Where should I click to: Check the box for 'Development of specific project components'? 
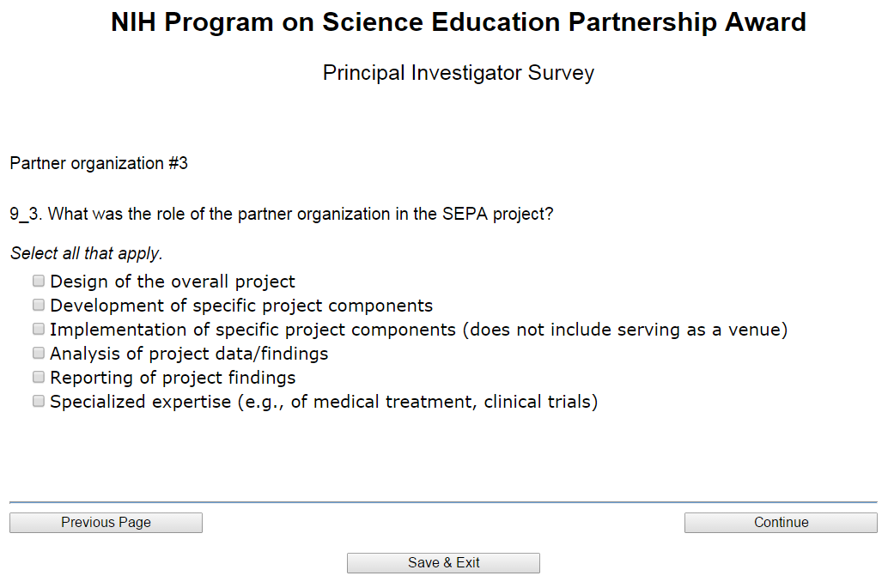click(39, 305)
